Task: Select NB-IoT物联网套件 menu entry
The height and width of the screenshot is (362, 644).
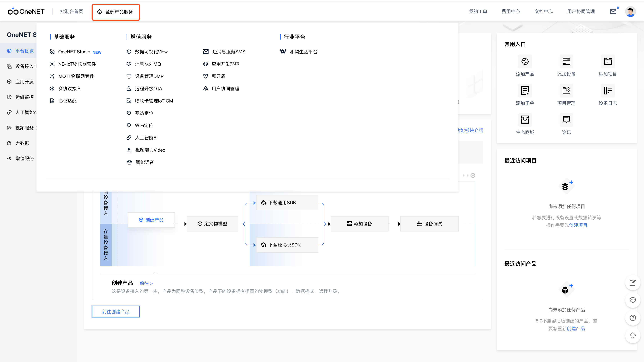Action: click(73, 64)
